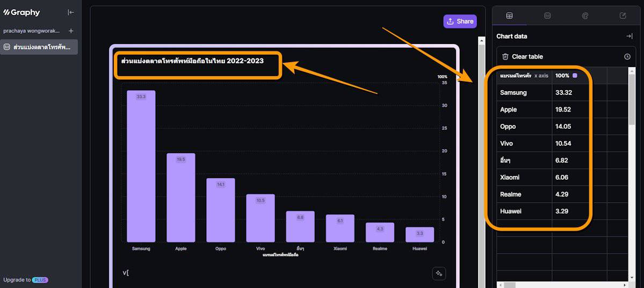Image resolution: width=644 pixels, height=288 pixels.
Task: Switch to the chart type tab
Action: (547, 16)
